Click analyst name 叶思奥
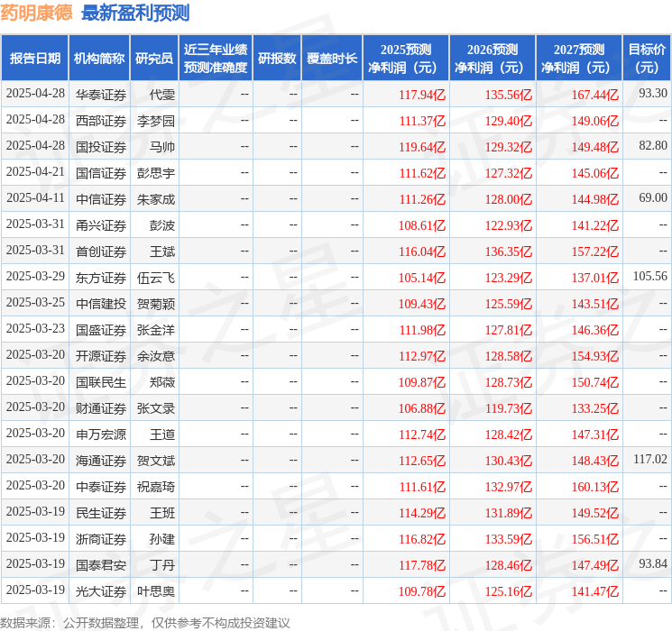The width and height of the screenshot is (672, 631). pyautogui.click(x=156, y=591)
